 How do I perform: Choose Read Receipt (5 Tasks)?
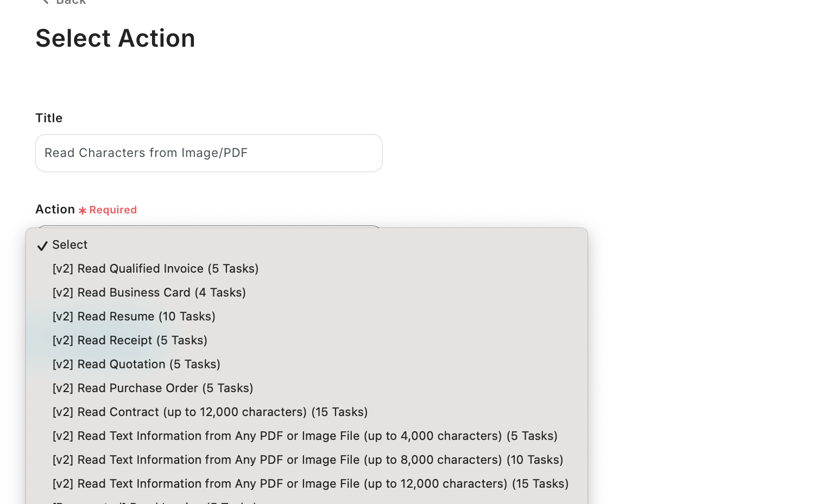pyautogui.click(x=130, y=341)
